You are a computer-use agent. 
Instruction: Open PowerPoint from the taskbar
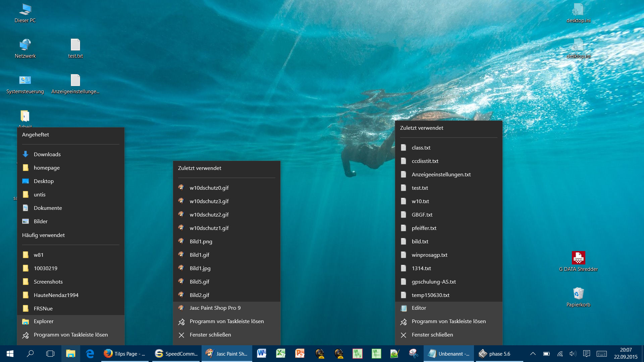(x=300, y=354)
